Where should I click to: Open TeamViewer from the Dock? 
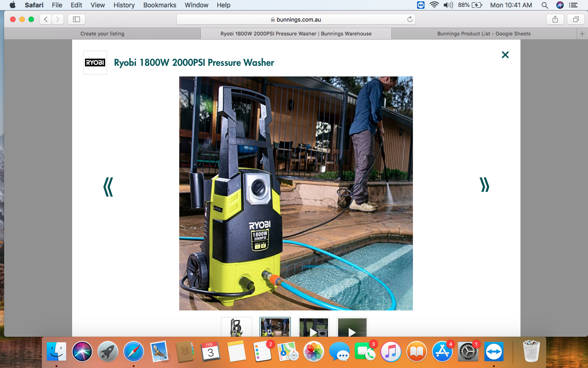pos(494,352)
